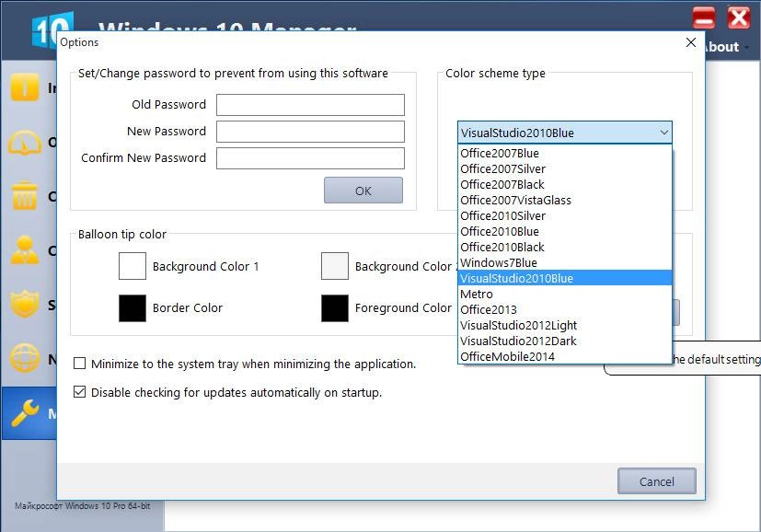This screenshot has height=532, width=761.
Task: Cancel the Options dialog
Action: (x=657, y=481)
